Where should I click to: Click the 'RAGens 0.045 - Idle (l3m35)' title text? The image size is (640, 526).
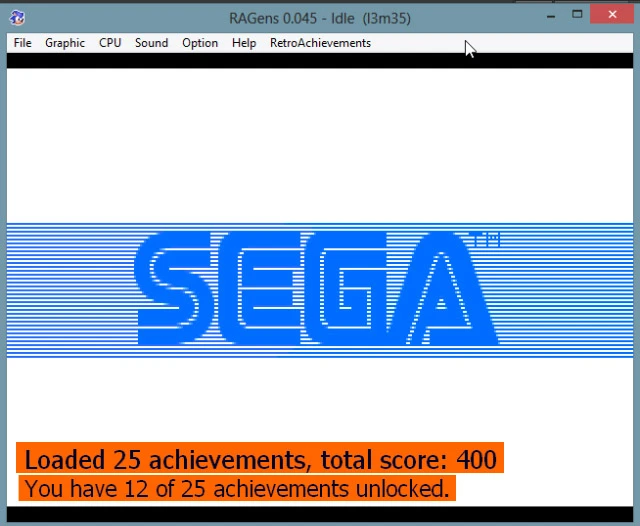pos(320,18)
